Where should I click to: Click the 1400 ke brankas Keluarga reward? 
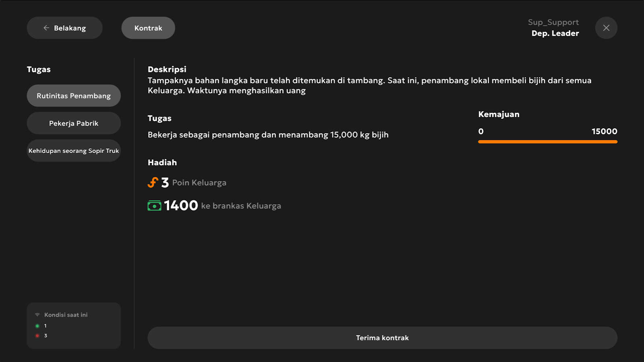pos(215,206)
